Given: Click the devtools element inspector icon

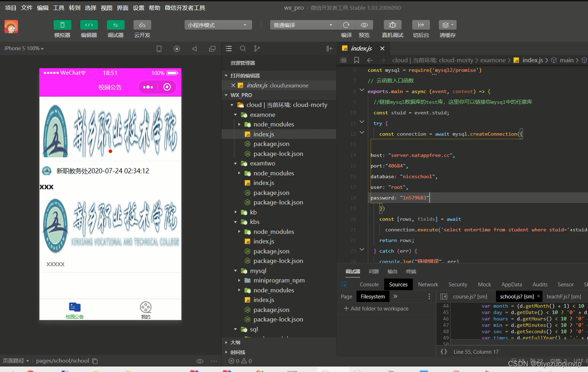Looking at the screenshot, I should coord(344,284).
